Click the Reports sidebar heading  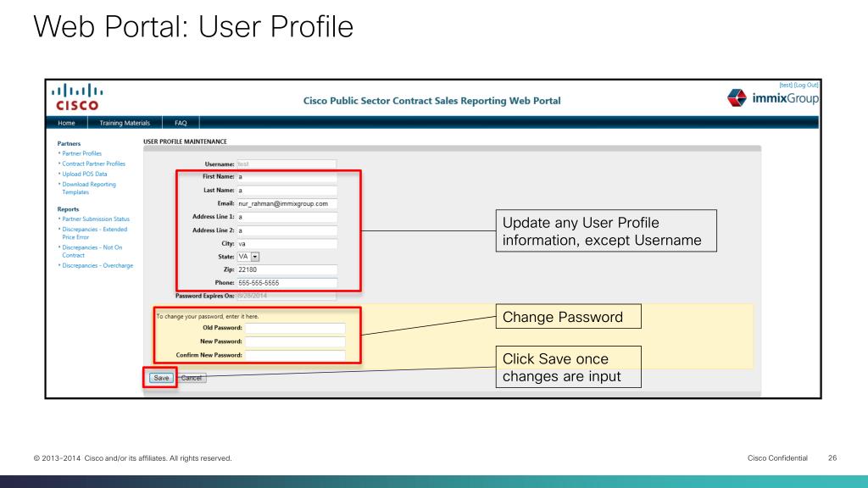(68, 209)
